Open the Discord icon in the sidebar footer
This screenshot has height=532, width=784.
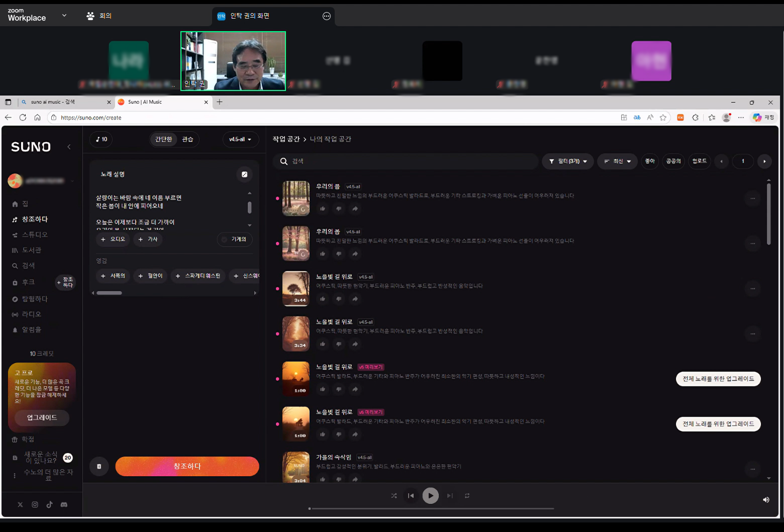click(64, 505)
